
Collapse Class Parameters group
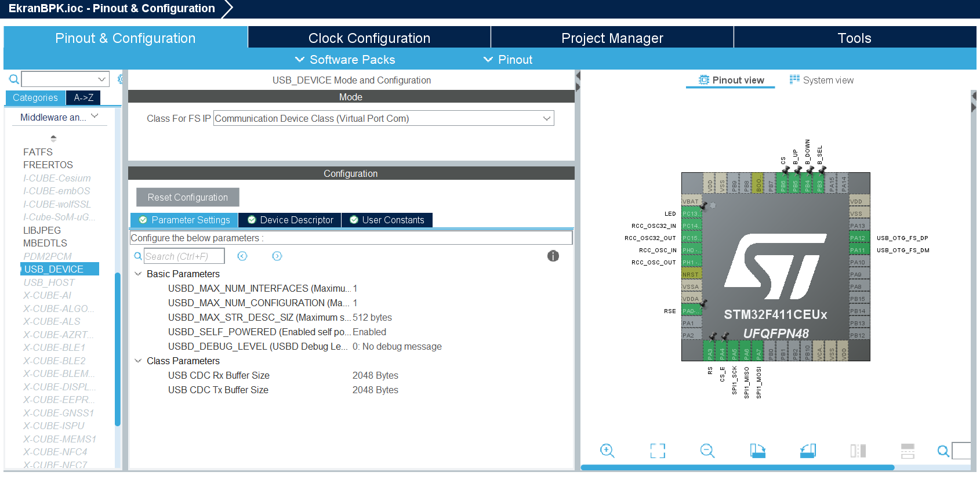pos(138,361)
